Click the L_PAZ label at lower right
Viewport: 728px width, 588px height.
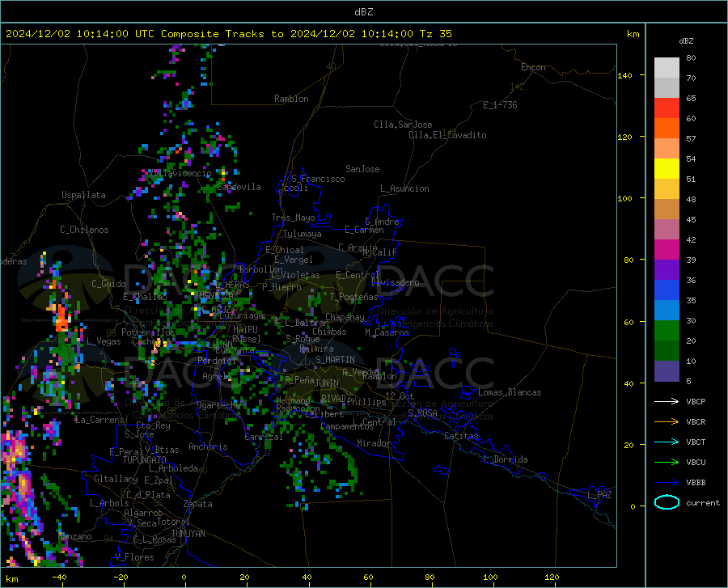click(x=599, y=495)
